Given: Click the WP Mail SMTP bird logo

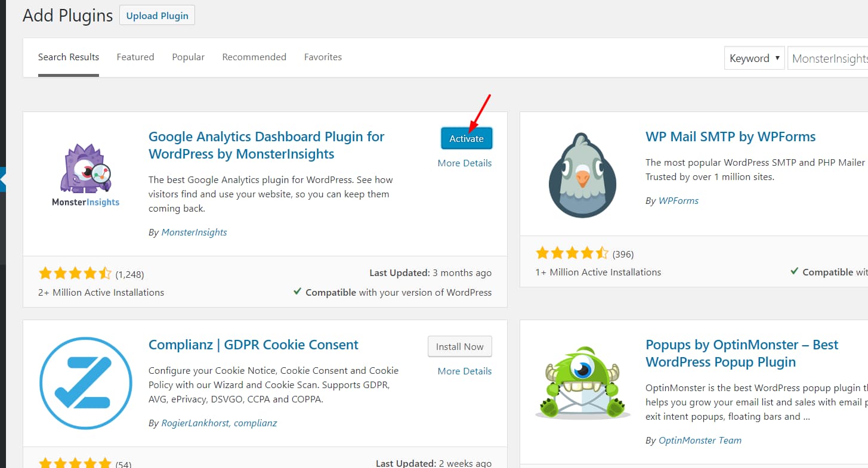Looking at the screenshot, I should click(x=582, y=174).
